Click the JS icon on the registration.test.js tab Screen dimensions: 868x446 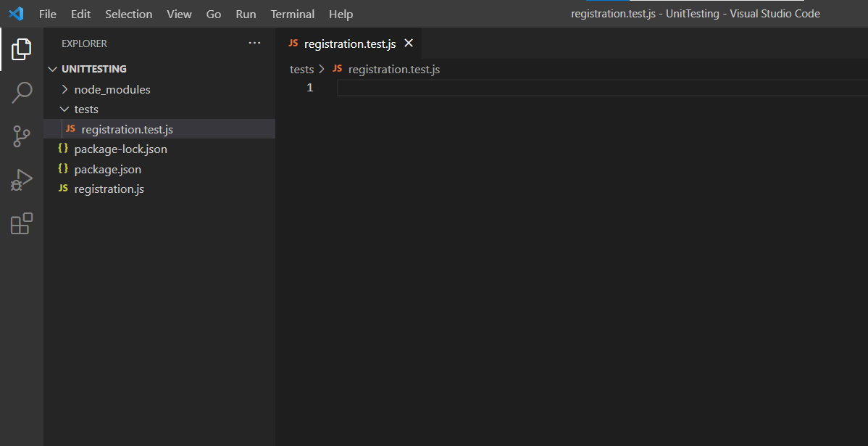click(x=293, y=43)
